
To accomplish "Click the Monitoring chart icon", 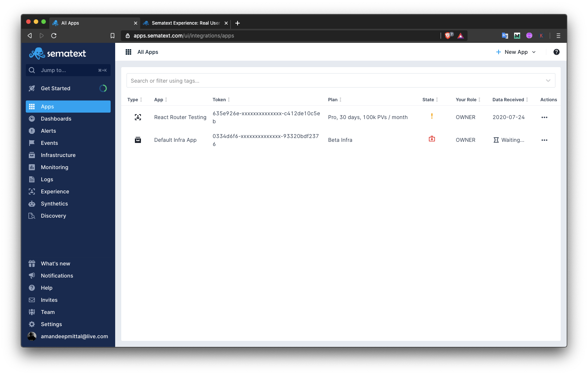I will click(x=32, y=167).
